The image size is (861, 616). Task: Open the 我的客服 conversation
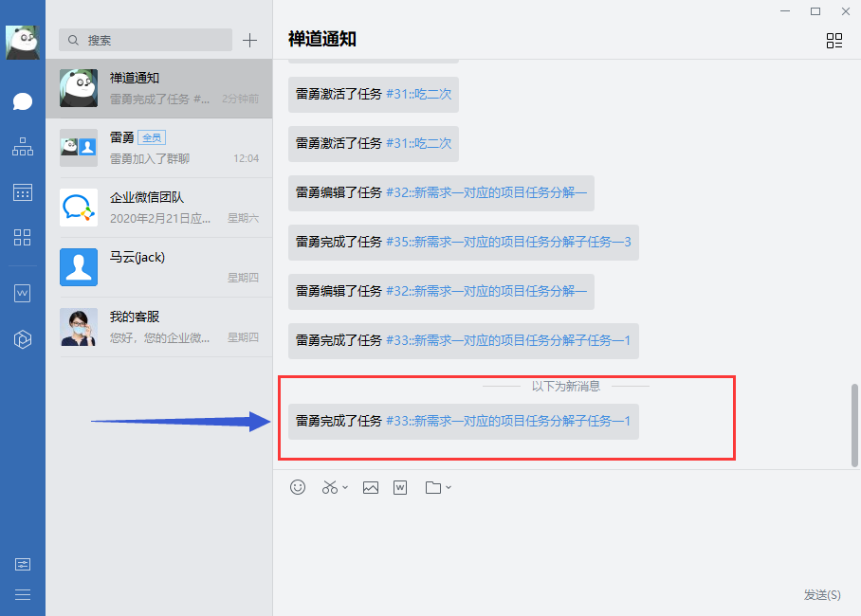[x=158, y=327]
